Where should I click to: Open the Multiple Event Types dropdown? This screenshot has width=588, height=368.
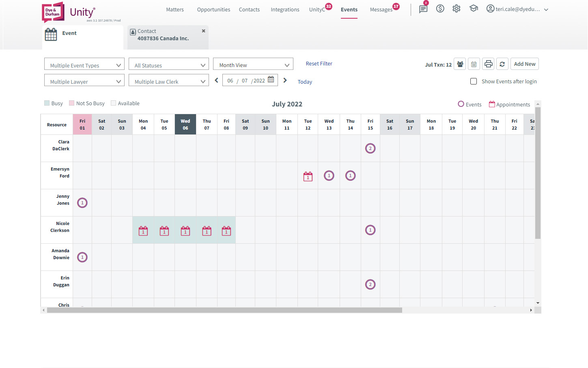84,64
